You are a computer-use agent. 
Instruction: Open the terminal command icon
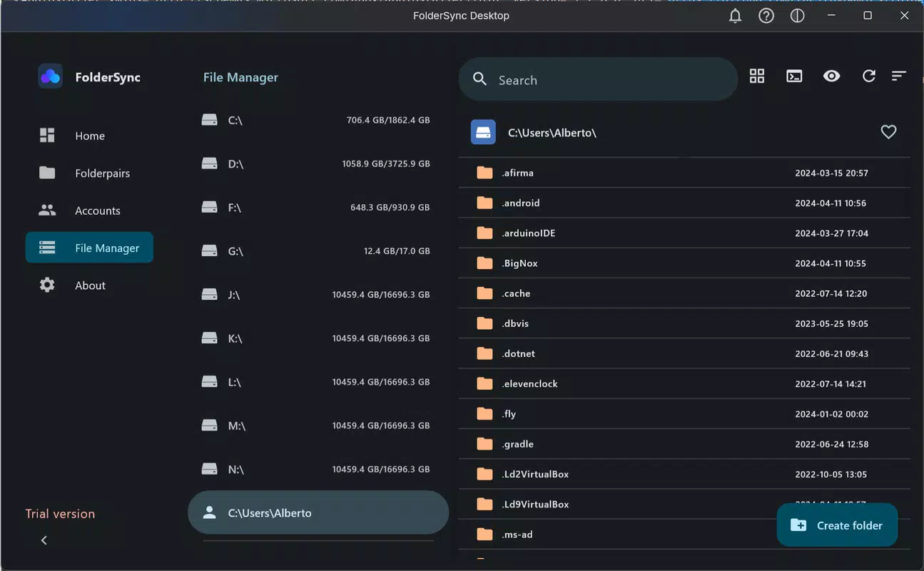(x=794, y=76)
